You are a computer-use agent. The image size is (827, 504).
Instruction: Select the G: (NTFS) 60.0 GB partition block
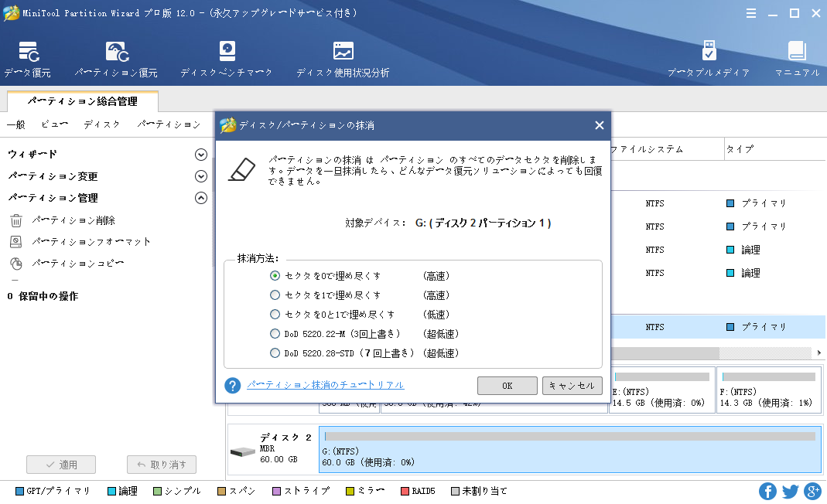pos(570,450)
